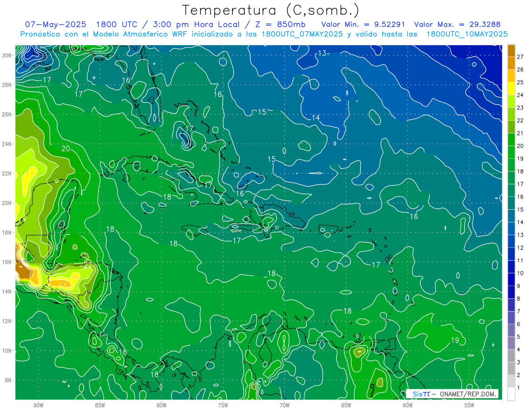This screenshot has height=411, width=532.
Task: Click the 60W longitude axis label
Action: click(x=408, y=405)
